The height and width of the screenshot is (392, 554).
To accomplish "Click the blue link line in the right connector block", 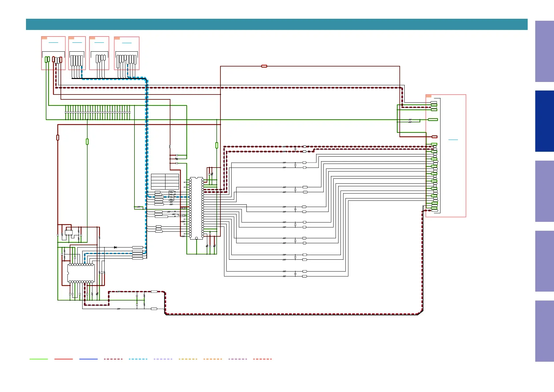I will (453, 140).
